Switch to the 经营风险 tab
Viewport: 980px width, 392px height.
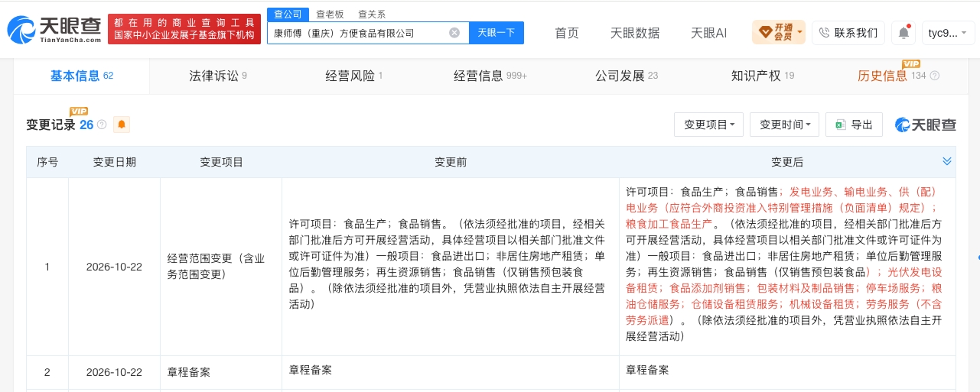353,76
